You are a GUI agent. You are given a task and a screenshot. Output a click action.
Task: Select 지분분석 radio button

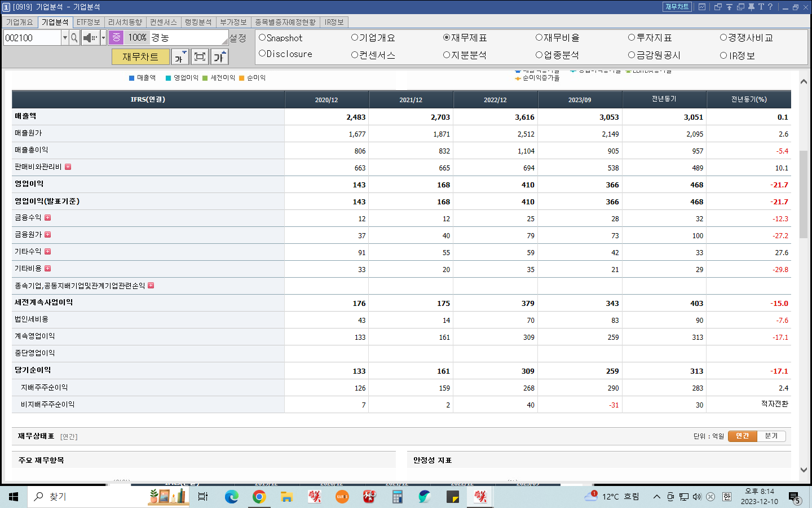(447, 55)
